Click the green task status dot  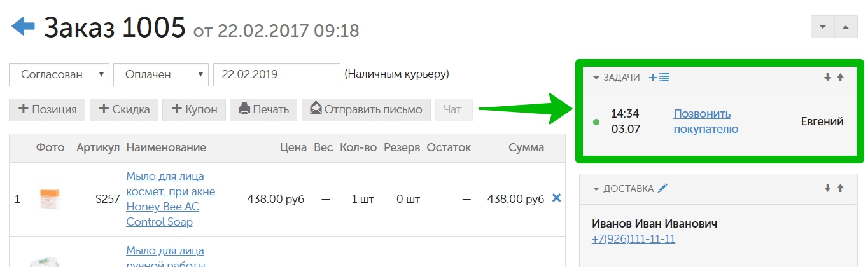coord(596,121)
